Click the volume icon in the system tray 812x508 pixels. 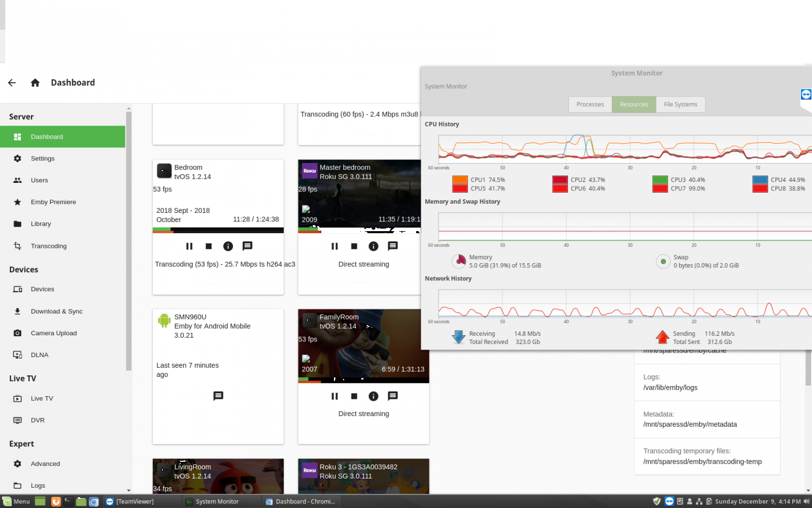coord(806,501)
